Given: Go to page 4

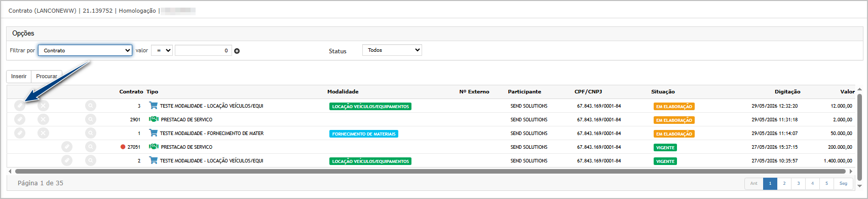Looking at the screenshot, I should click(x=812, y=183).
